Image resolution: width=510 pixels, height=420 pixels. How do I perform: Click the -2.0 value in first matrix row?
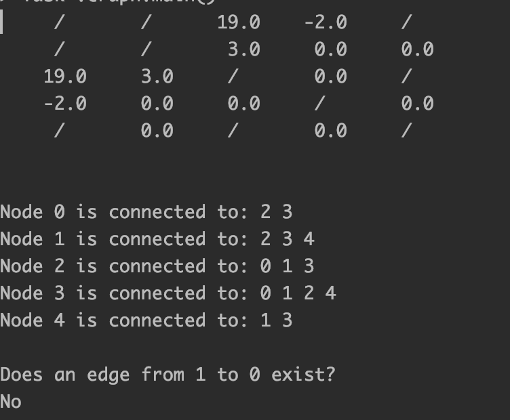point(326,22)
